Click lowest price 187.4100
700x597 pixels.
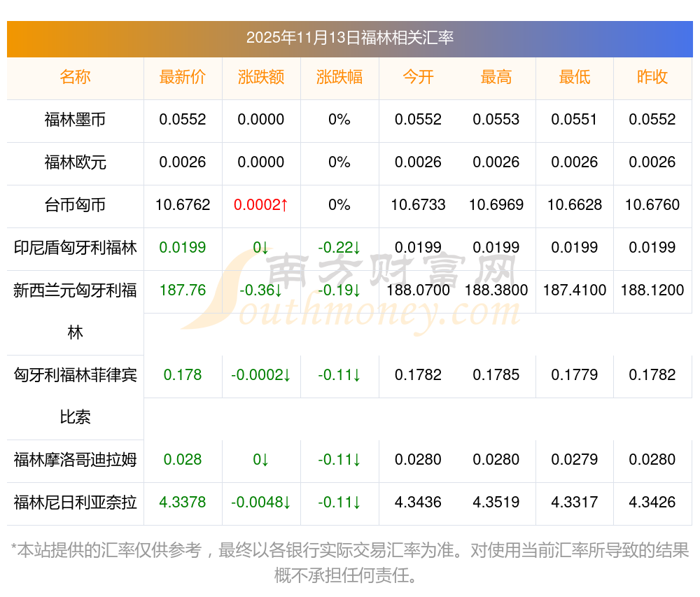(x=575, y=290)
